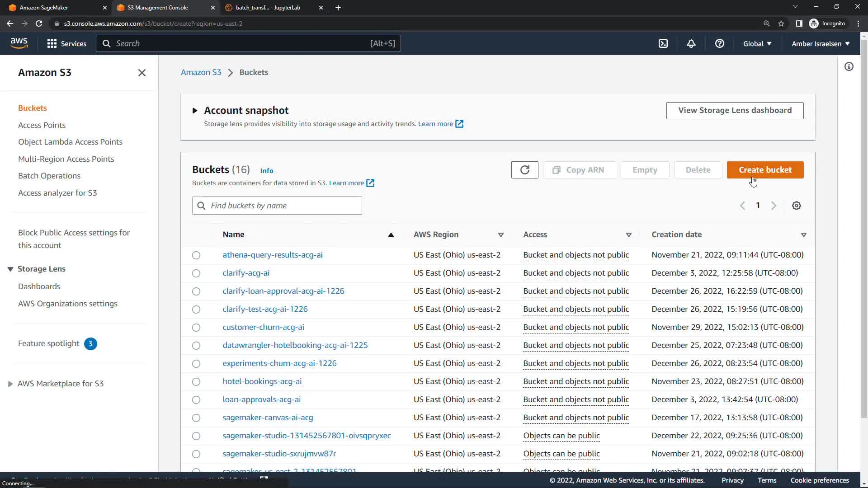Open Access Points in sidebar
Image resolution: width=868 pixels, height=488 pixels.
[x=42, y=125]
